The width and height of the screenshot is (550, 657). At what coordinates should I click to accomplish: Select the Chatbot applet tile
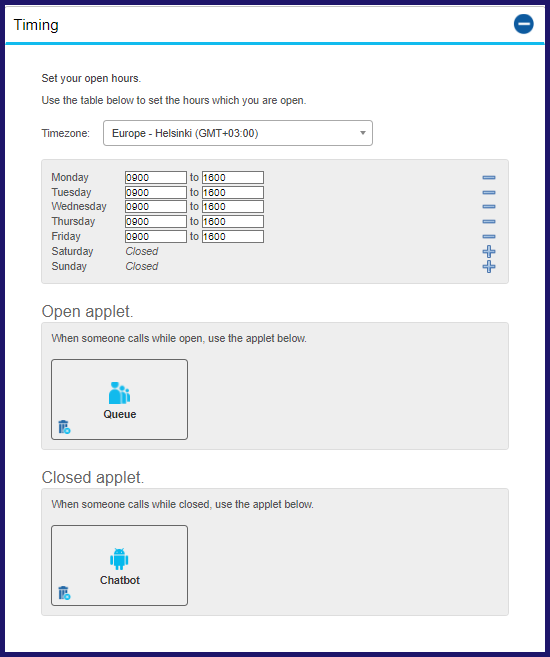[x=119, y=565]
